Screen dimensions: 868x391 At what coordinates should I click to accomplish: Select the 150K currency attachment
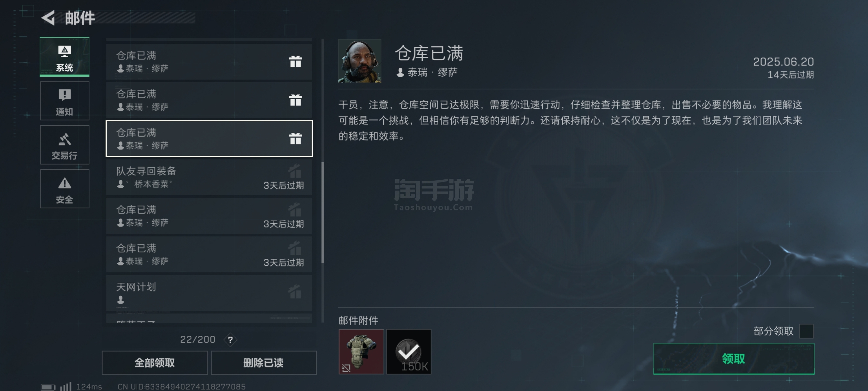tap(408, 352)
